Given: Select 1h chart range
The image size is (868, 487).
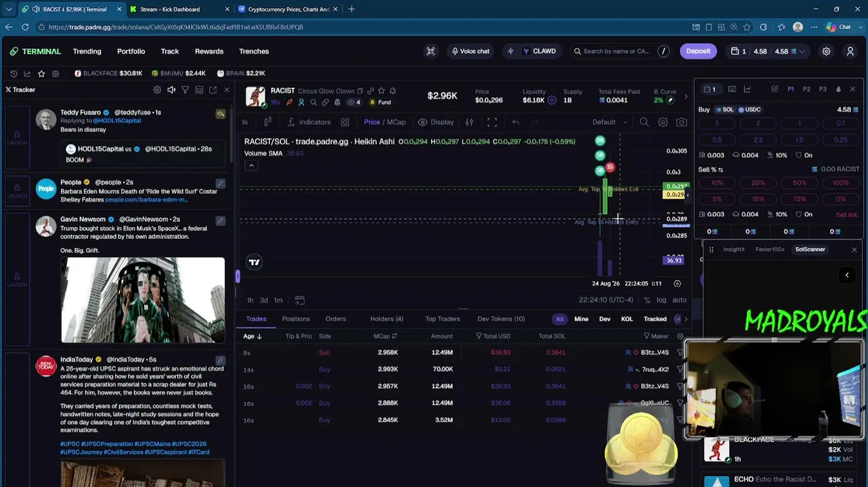Looking at the screenshot, I should 250,300.
